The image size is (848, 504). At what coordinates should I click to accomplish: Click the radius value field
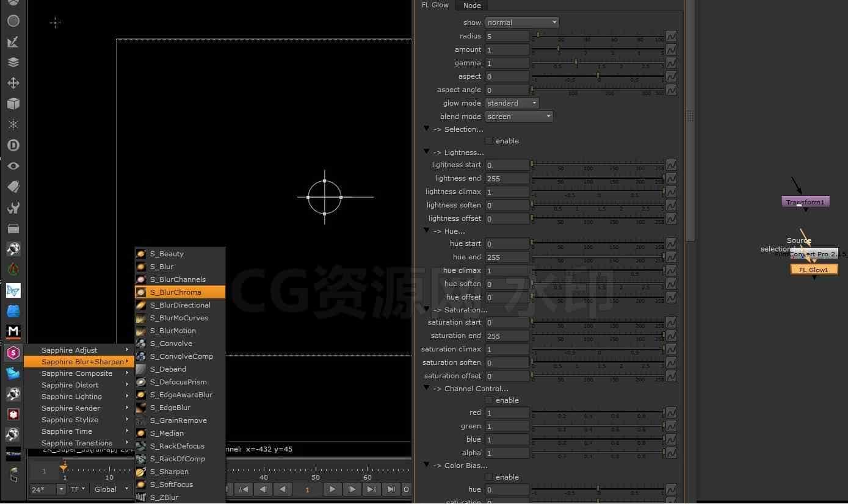click(507, 37)
